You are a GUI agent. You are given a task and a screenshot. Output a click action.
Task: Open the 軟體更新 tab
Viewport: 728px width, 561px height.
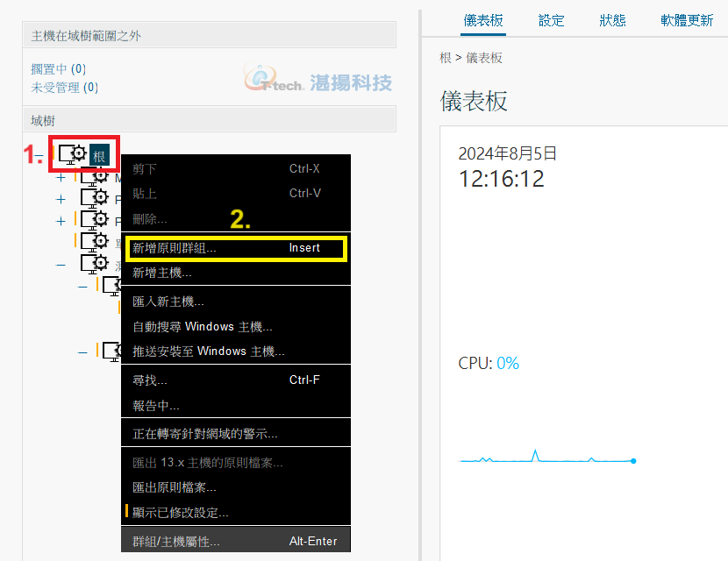[687, 20]
